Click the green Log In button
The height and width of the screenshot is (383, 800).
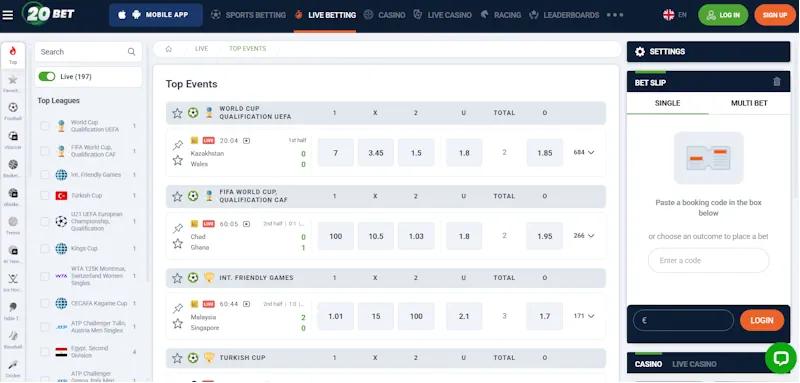[723, 15]
